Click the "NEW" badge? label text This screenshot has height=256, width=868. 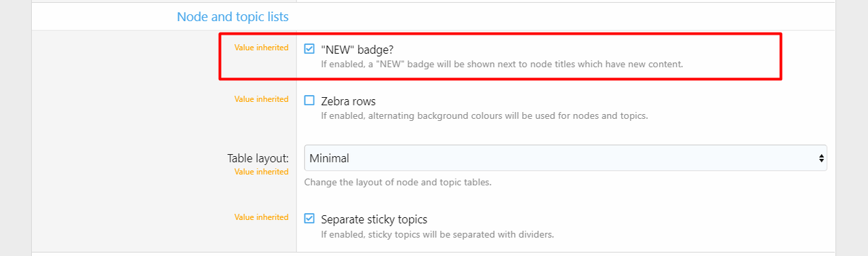357,50
